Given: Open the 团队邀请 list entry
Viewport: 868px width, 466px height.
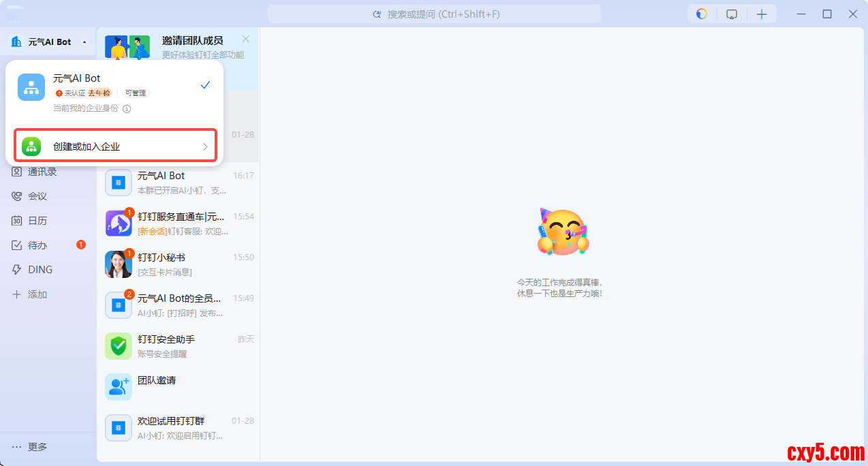Looking at the screenshot, I should click(178, 387).
